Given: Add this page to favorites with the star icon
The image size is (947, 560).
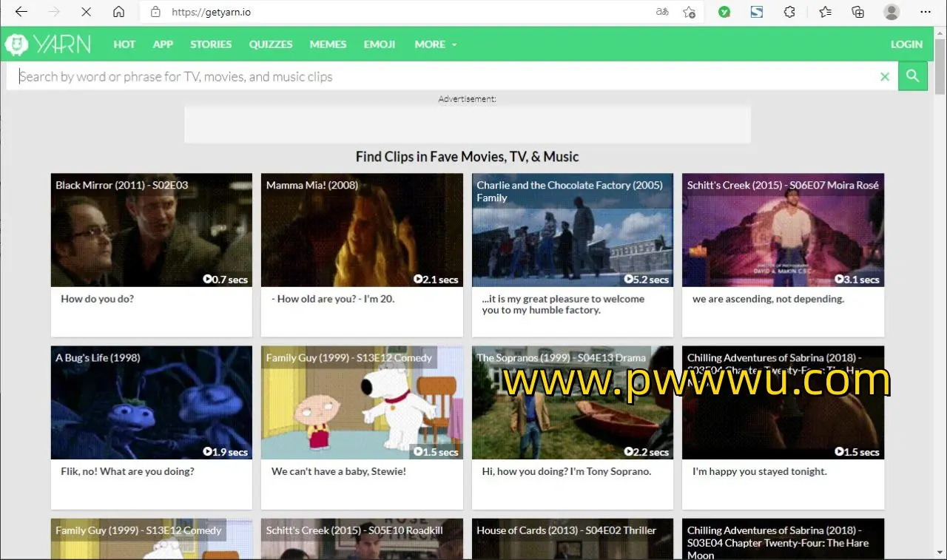Looking at the screenshot, I should point(689,12).
